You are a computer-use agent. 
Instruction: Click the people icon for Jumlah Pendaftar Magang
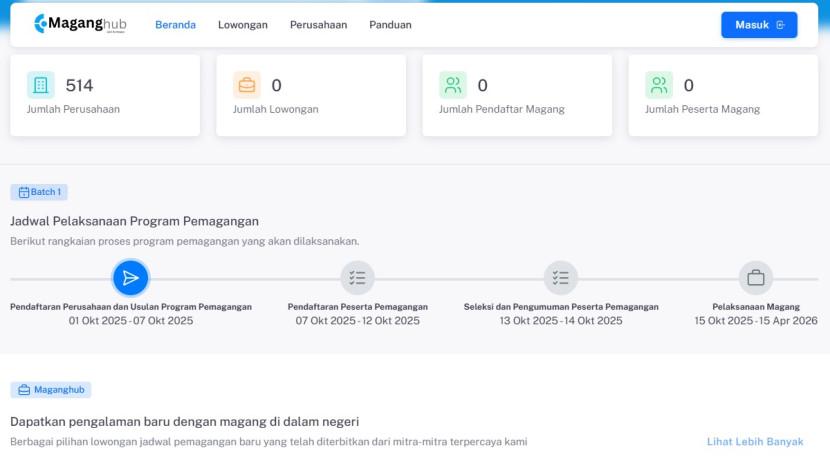[x=453, y=85]
